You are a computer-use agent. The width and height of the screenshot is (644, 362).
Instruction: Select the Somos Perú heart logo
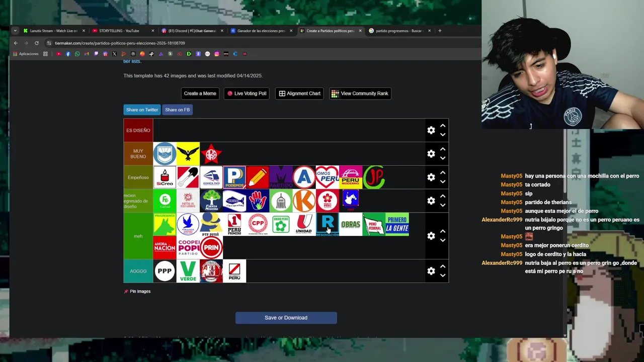tap(327, 177)
